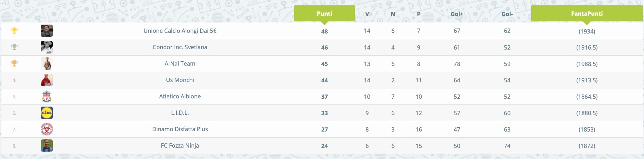Sort standings by Gol+ header
The width and height of the screenshot is (644, 159).
point(457,14)
